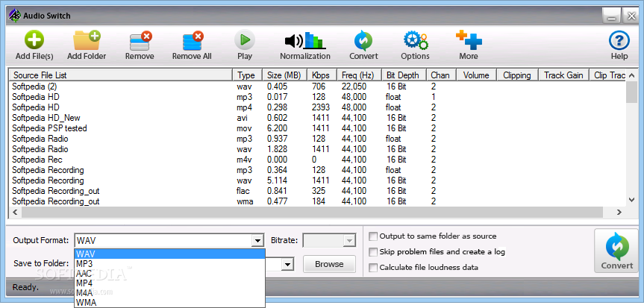
Task: Click the Volume column header
Action: coord(477,75)
